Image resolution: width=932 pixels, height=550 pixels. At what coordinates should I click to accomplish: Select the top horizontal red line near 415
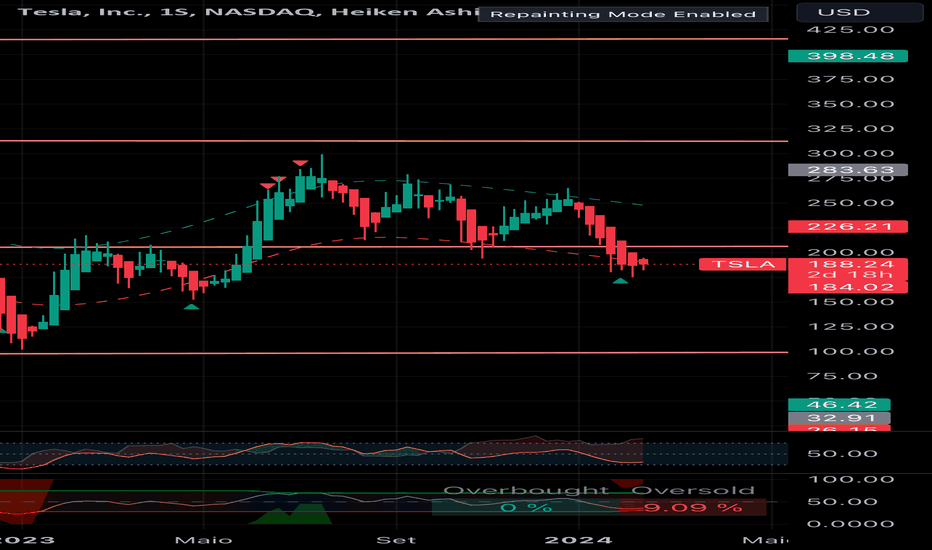[x=400, y=39]
